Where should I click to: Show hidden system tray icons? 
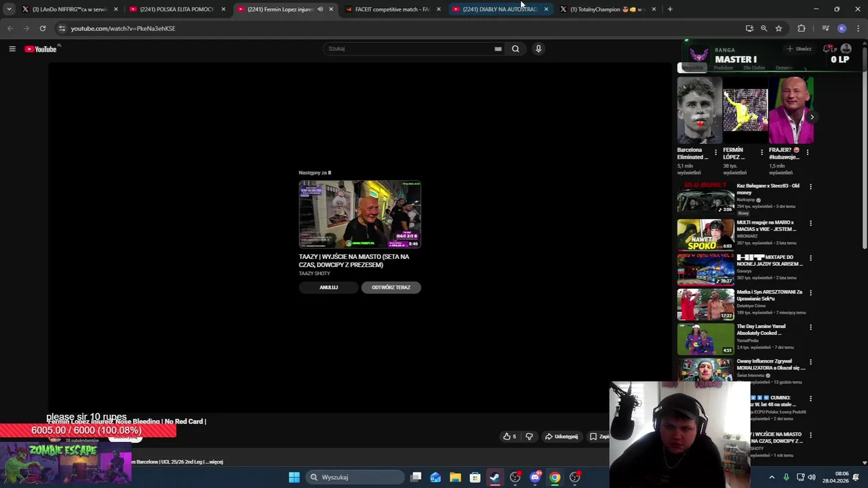coord(772,477)
